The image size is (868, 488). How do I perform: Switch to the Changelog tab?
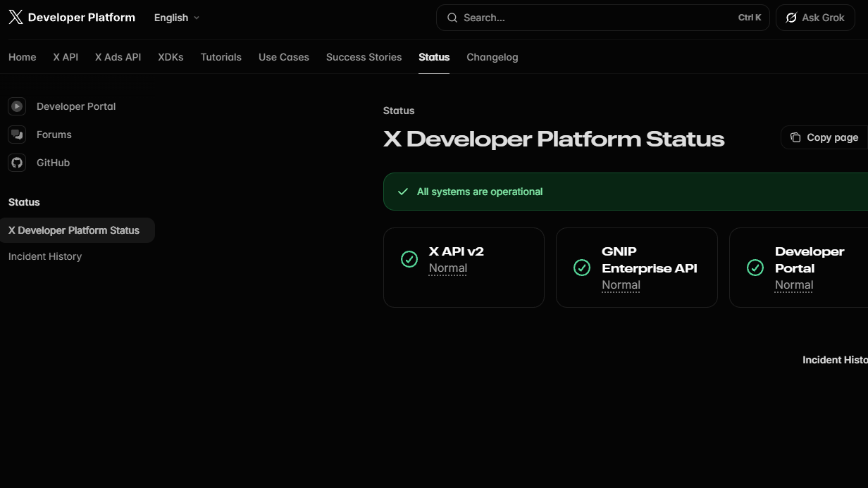pos(492,57)
